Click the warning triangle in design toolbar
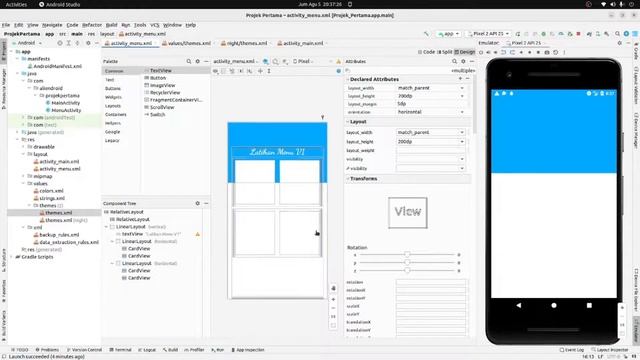The height and width of the screenshot is (360, 640). point(338,61)
